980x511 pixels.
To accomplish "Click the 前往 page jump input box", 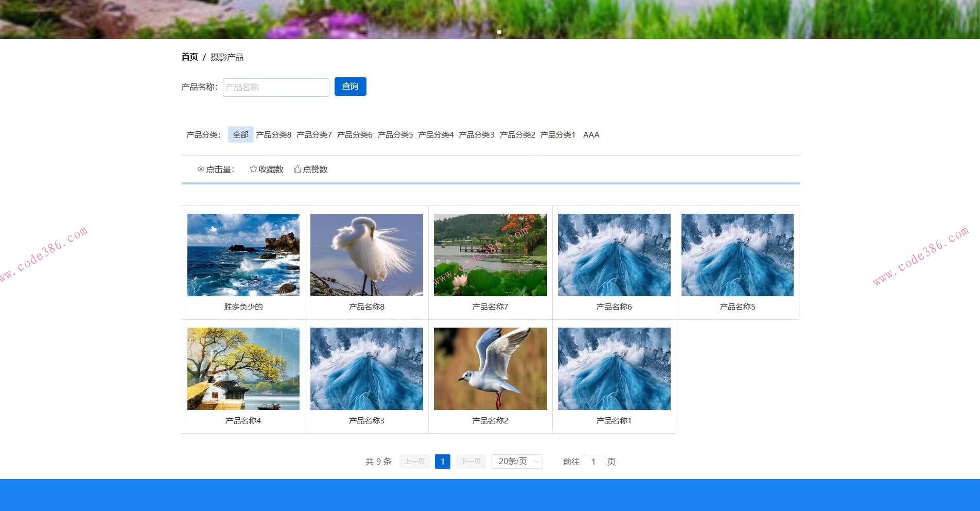I will click(x=593, y=462).
